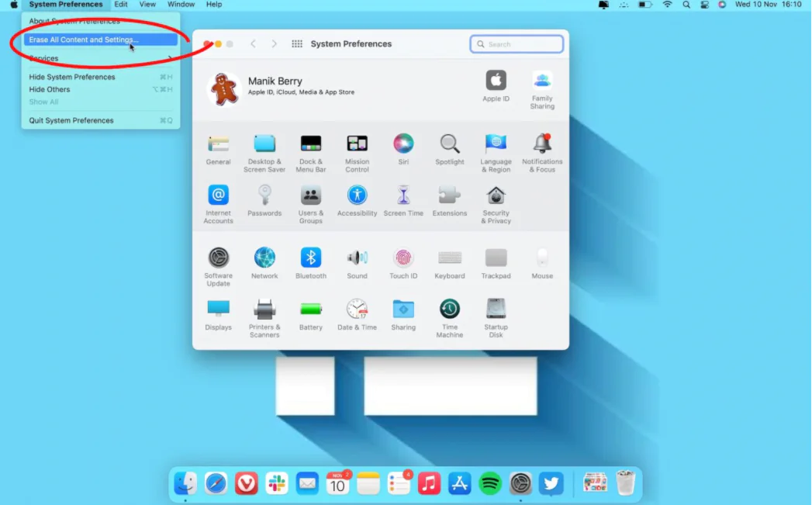The width and height of the screenshot is (812, 505).
Task: Open the Wi-Fi menu from the menu bar
Action: point(668,5)
